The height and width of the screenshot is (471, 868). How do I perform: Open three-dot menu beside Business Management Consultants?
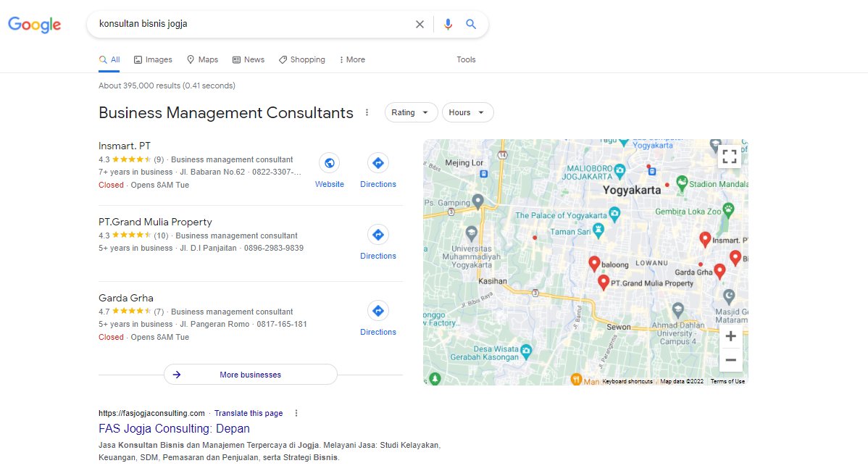pyautogui.click(x=367, y=112)
